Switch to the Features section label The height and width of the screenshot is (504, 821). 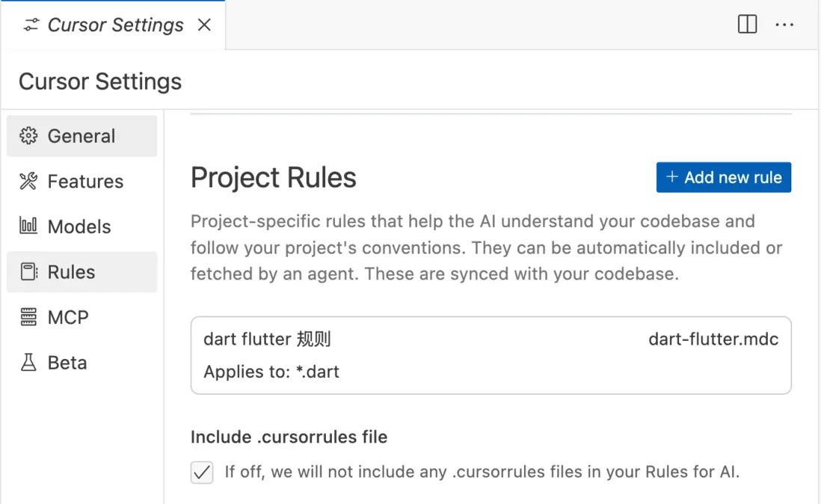85,181
